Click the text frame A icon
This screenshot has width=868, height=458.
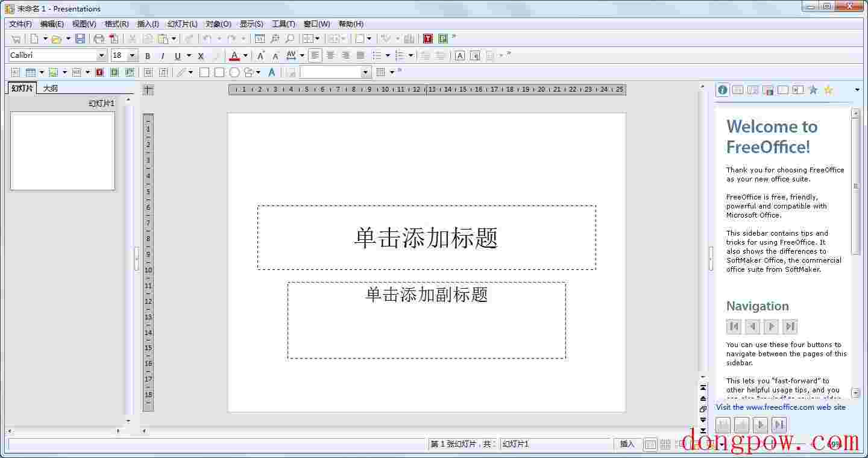click(460, 55)
